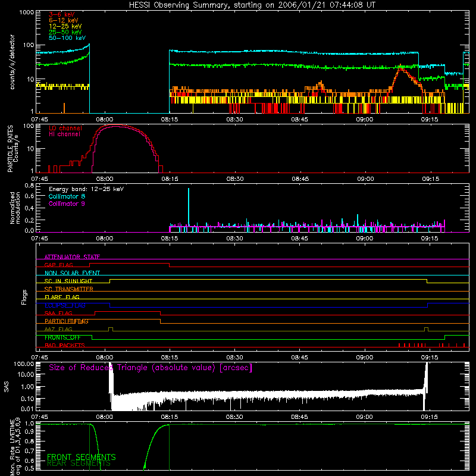Screen dimensions: 476x476
Task: Select the BAD_PACKETS flag label
Action: pos(65,345)
